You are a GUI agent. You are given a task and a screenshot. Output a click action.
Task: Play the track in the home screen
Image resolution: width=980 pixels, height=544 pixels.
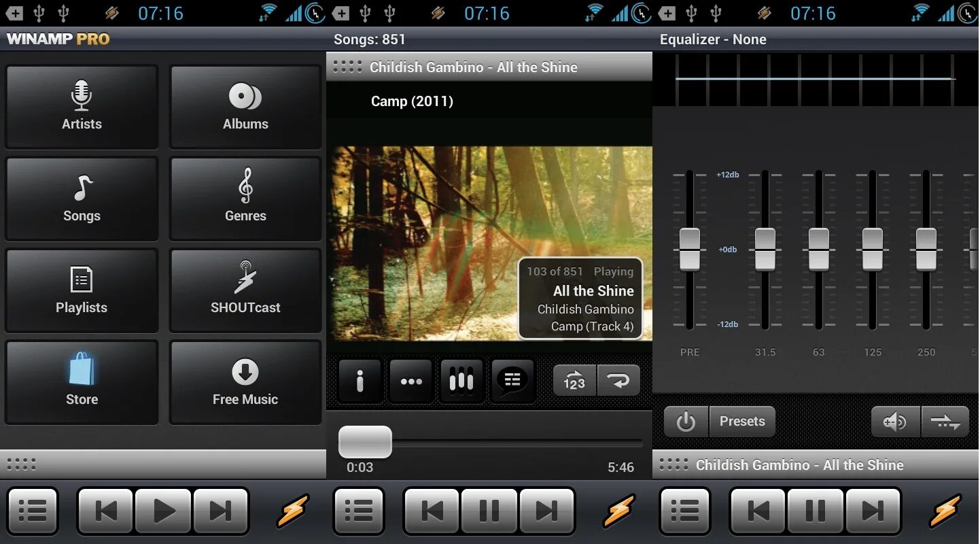point(164,511)
